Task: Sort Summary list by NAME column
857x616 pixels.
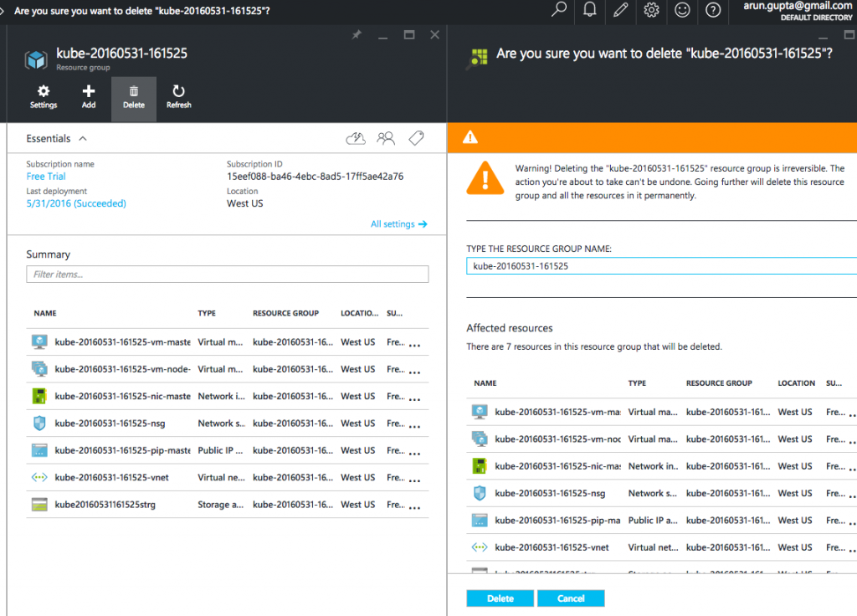Action: point(45,313)
